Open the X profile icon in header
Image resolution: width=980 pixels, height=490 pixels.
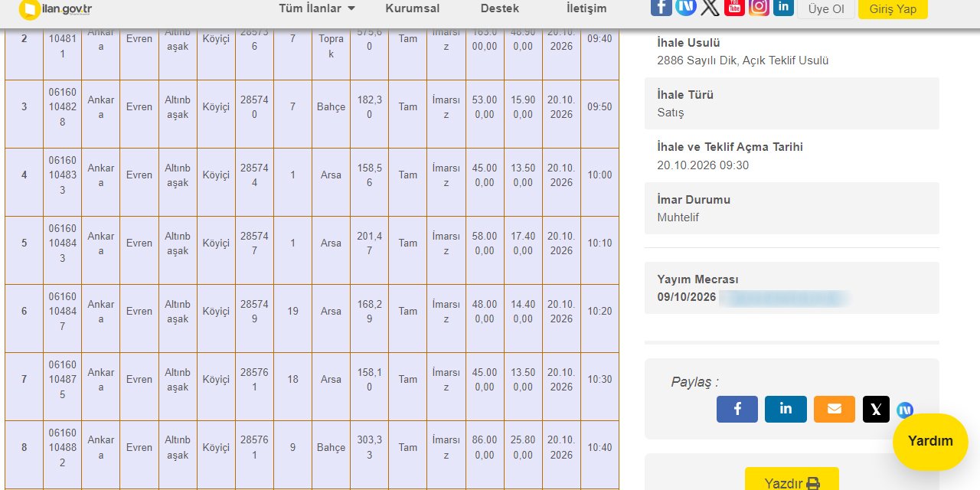710,7
